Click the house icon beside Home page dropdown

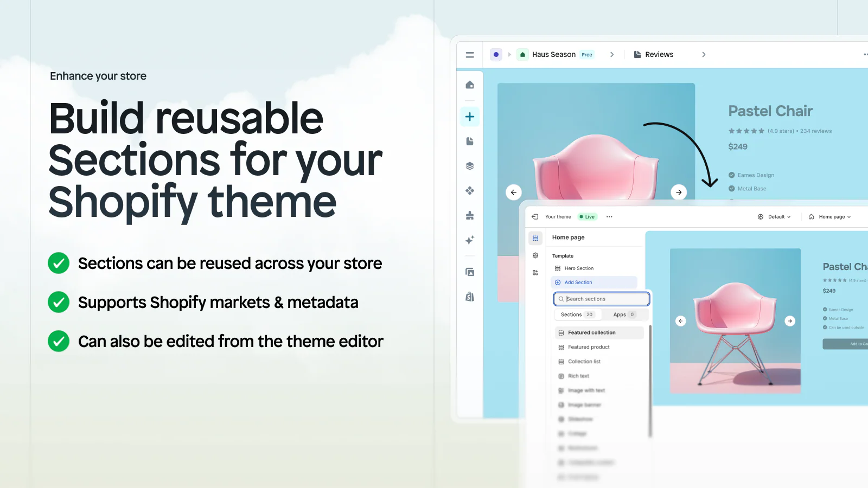(812, 217)
